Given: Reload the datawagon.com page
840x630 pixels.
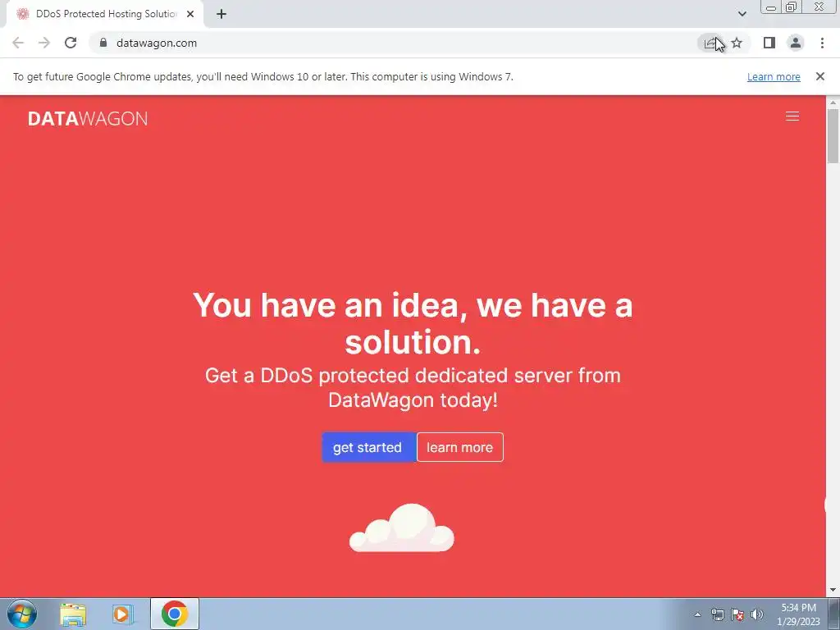Looking at the screenshot, I should 71,43.
